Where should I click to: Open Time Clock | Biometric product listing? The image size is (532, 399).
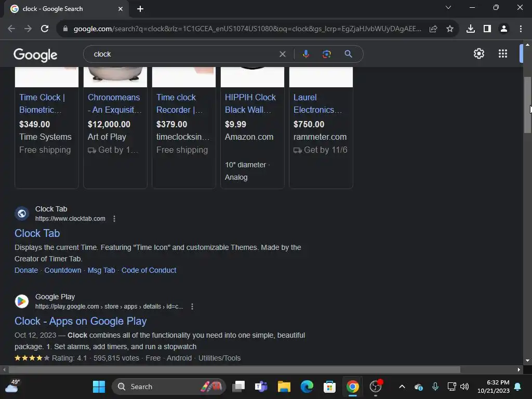pyautogui.click(x=42, y=103)
